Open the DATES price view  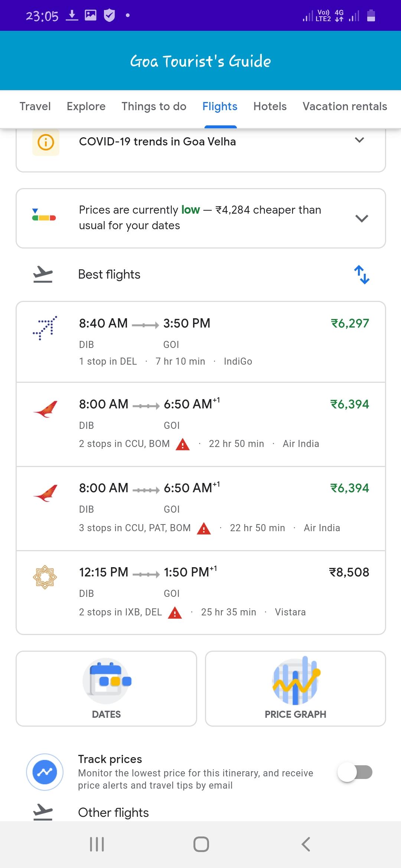(106, 688)
